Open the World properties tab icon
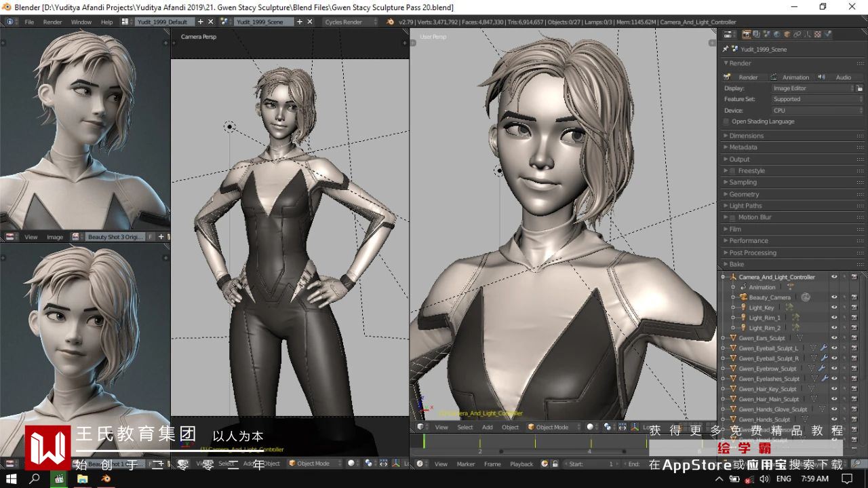This screenshot has width=868, height=488. (x=776, y=34)
